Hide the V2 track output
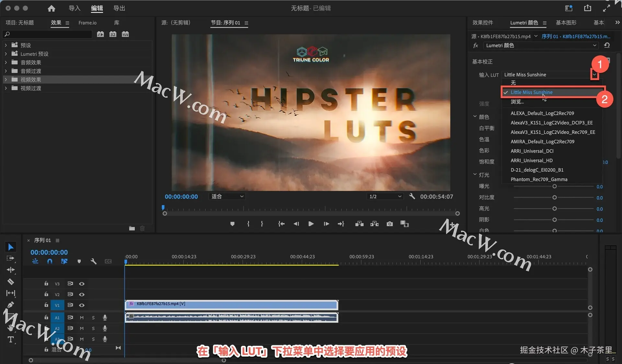The height and width of the screenshot is (364, 622). point(82,294)
